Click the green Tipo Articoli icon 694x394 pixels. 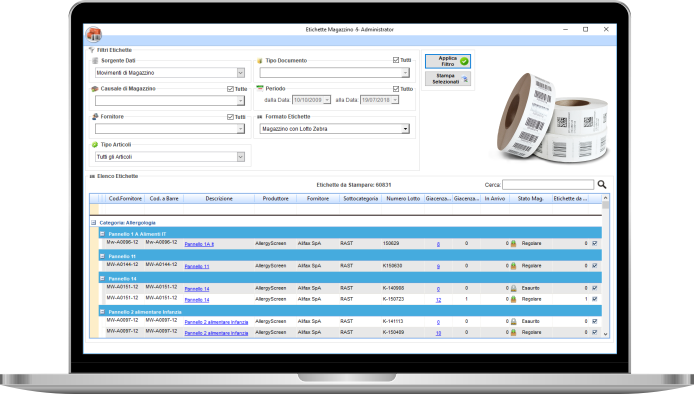tap(95, 145)
